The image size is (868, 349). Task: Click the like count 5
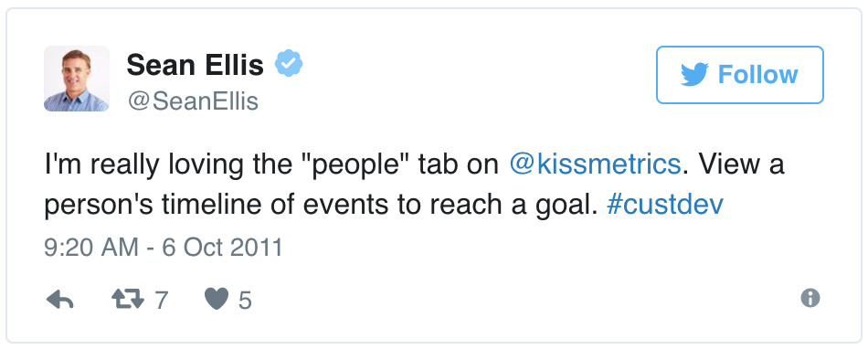click(x=245, y=301)
